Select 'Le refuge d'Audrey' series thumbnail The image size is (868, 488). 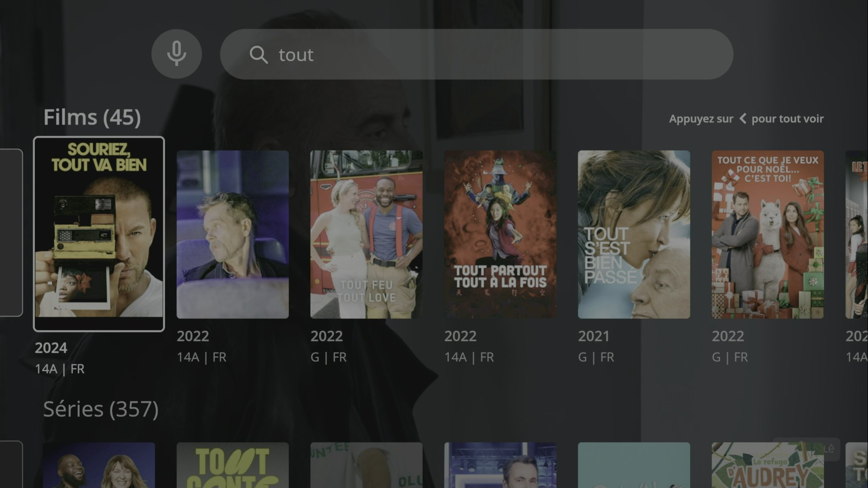point(768,465)
